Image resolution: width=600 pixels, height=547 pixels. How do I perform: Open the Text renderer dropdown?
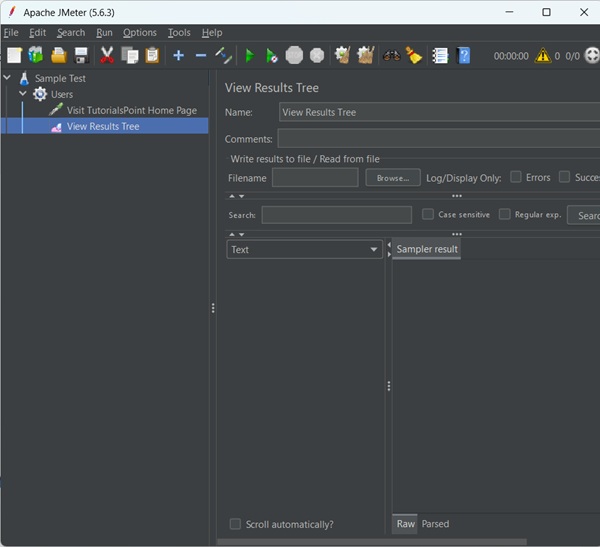(304, 249)
